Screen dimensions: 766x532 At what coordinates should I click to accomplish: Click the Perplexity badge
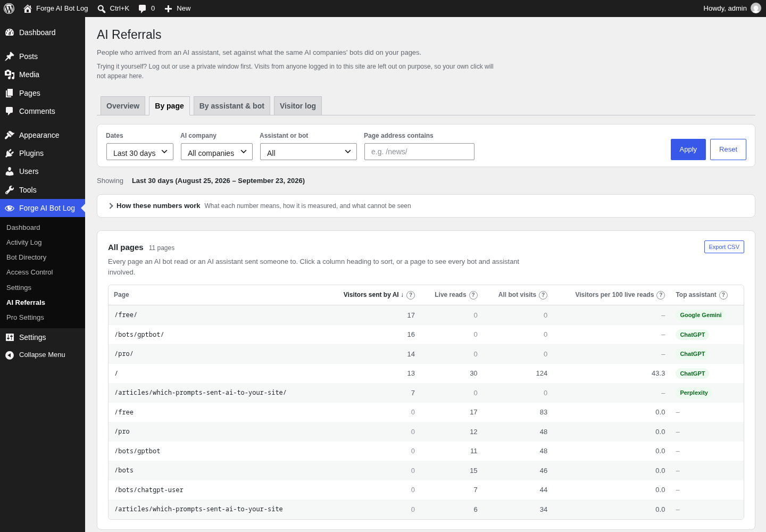click(694, 393)
